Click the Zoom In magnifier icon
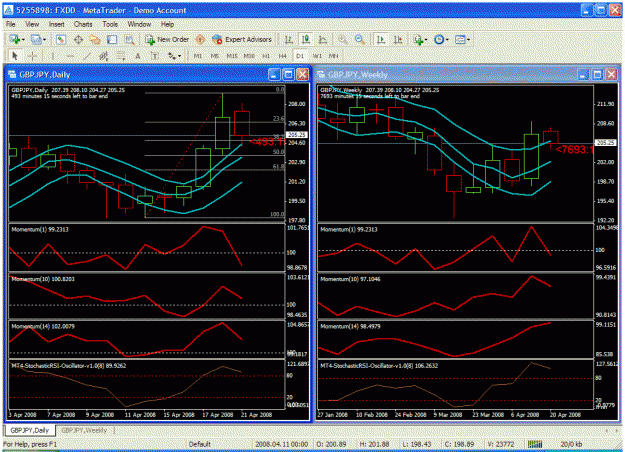 (342, 39)
